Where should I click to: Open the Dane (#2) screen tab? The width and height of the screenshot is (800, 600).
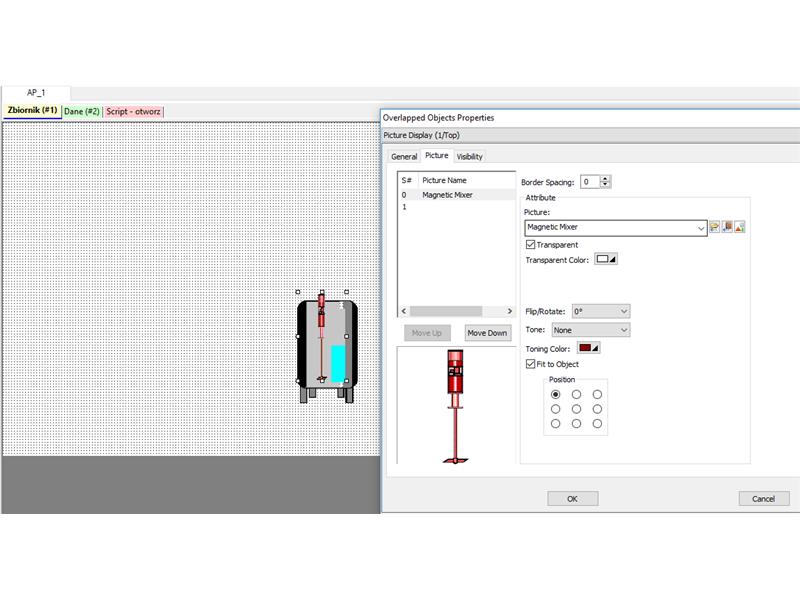tap(82, 111)
